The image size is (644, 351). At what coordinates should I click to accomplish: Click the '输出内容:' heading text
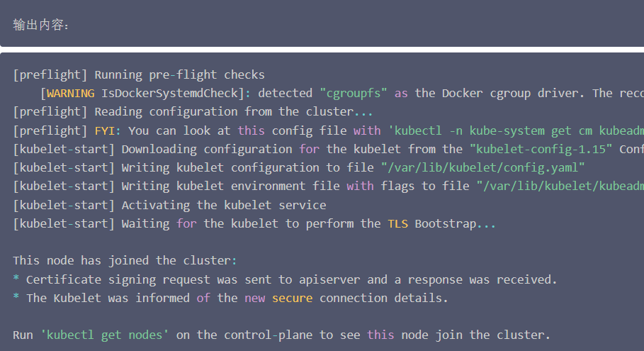(40, 25)
